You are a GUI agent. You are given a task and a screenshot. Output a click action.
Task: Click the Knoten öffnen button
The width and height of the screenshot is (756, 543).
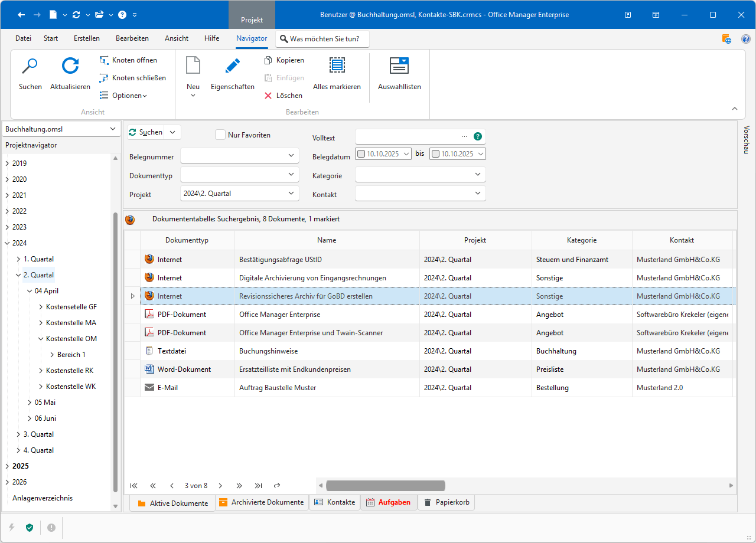(128, 60)
